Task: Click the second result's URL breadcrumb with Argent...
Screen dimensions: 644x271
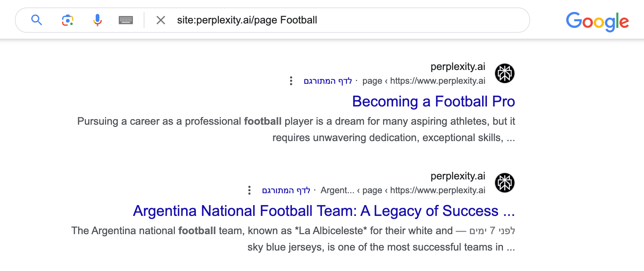Action: [x=403, y=191]
